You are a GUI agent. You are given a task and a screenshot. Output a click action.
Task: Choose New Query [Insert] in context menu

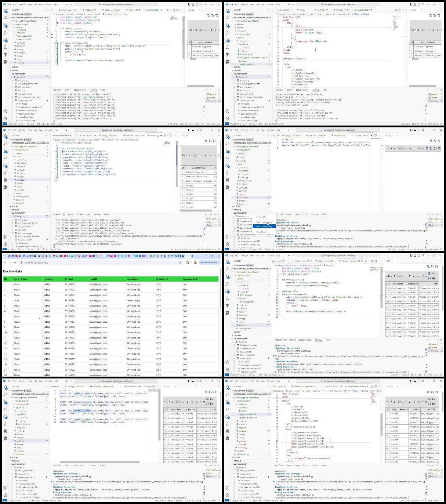[x=264, y=226]
